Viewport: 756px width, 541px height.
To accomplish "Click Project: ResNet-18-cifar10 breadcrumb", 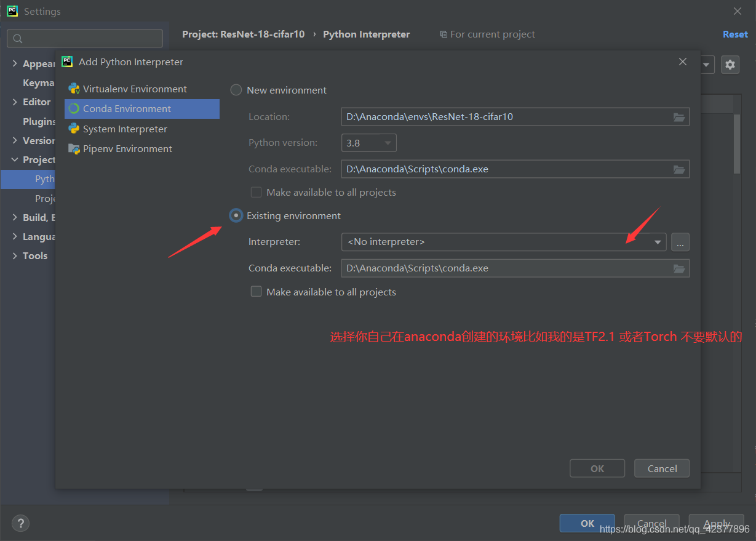I will coord(243,34).
